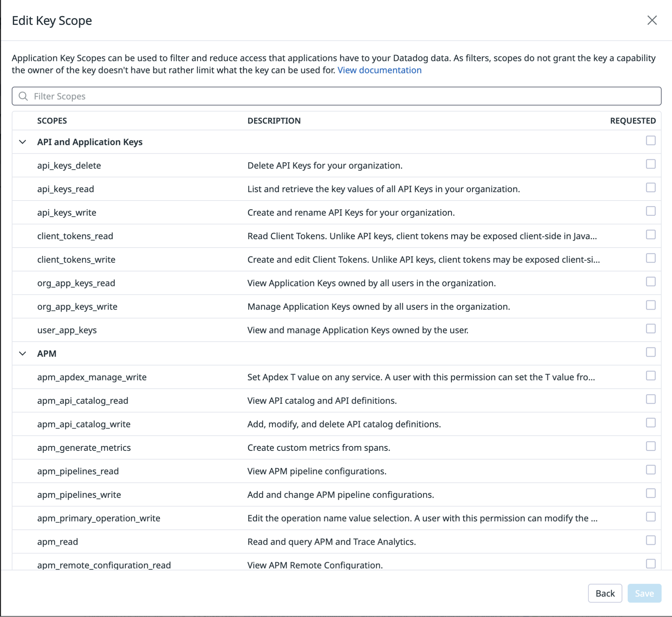Check the apm_pipelines_write scope checkbox
The width and height of the screenshot is (672, 617).
[x=650, y=494]
